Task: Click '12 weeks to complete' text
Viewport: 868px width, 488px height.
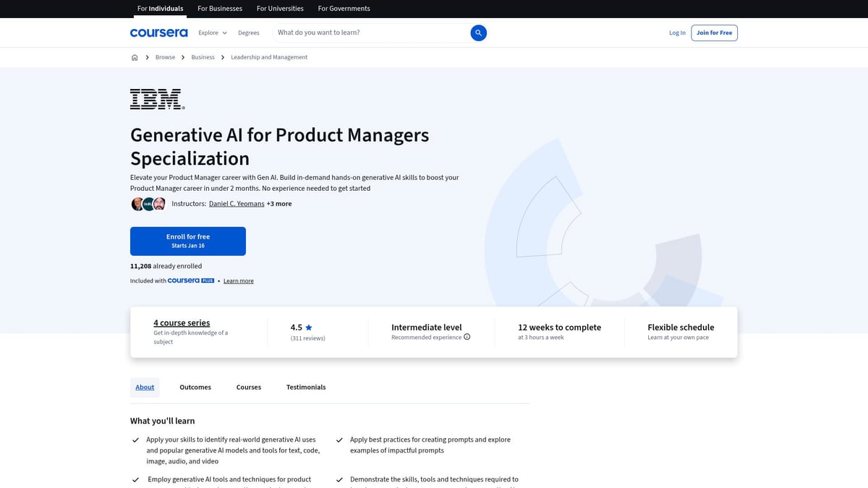Action: click(x=559, y=328)
